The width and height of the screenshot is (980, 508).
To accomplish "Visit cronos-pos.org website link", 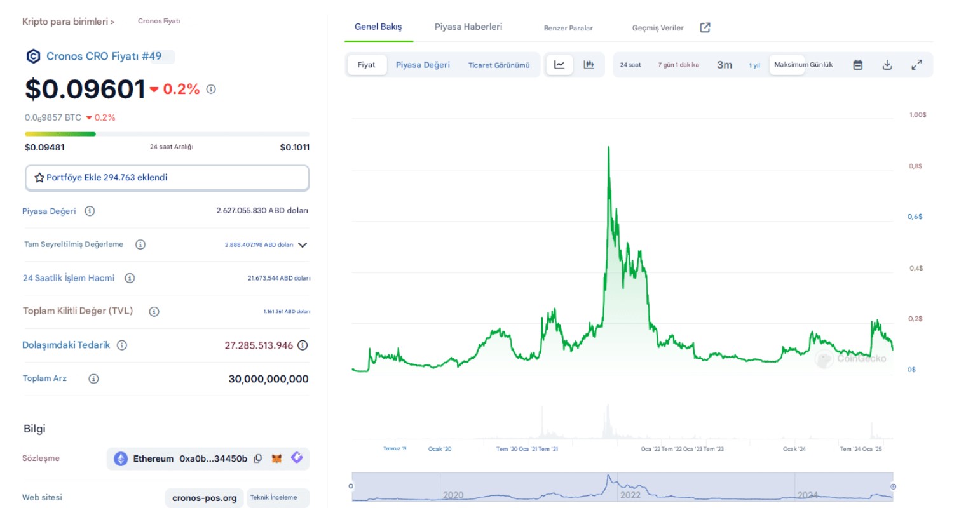I will tap(205, 498).
